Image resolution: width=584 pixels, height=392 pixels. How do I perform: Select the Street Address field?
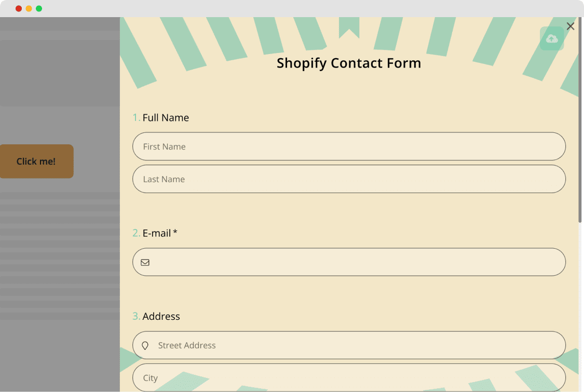pyautogui.click(x=349, y=345)
